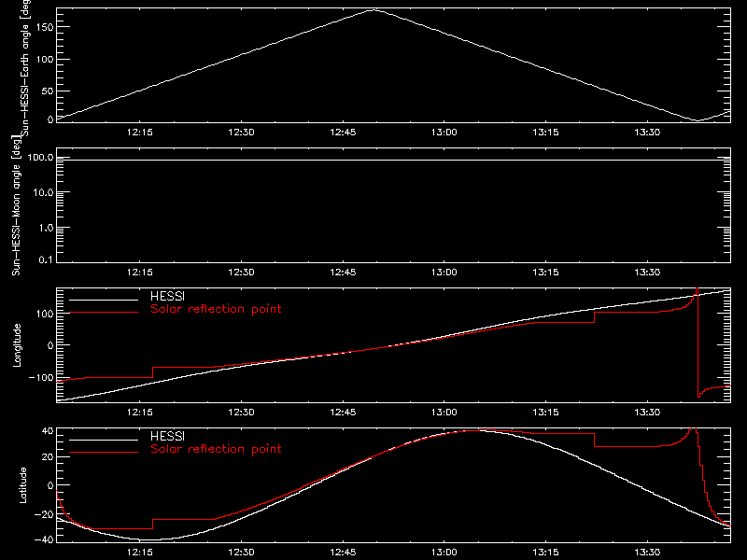Click HESSI legend text in Longitude plot
This screenshot has height=560, width=747.
coord(167,296)
